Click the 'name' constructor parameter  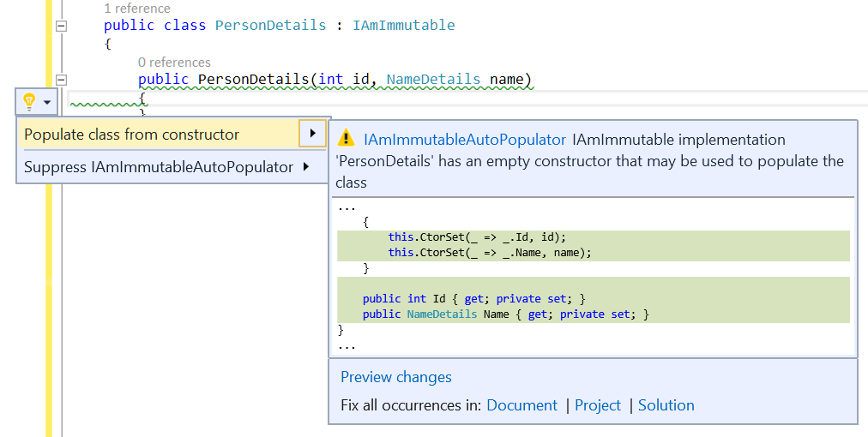click(507, 79)
